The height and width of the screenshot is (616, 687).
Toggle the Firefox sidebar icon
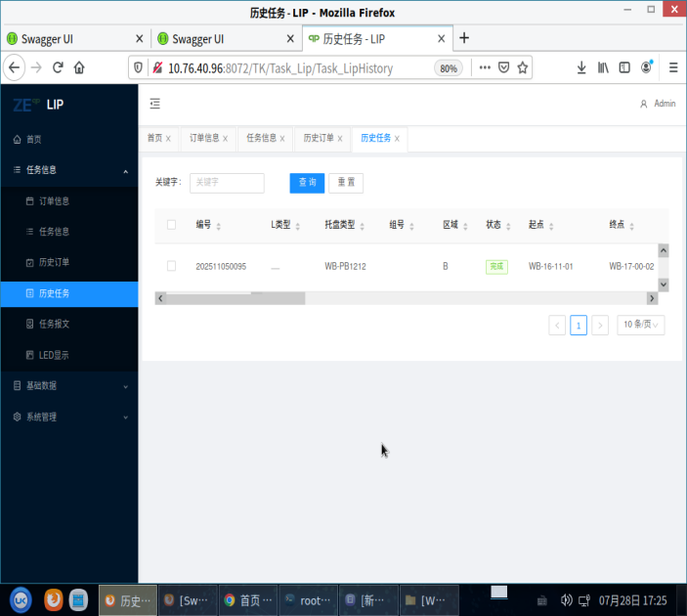pyautogui.click(x=624, y=67)
